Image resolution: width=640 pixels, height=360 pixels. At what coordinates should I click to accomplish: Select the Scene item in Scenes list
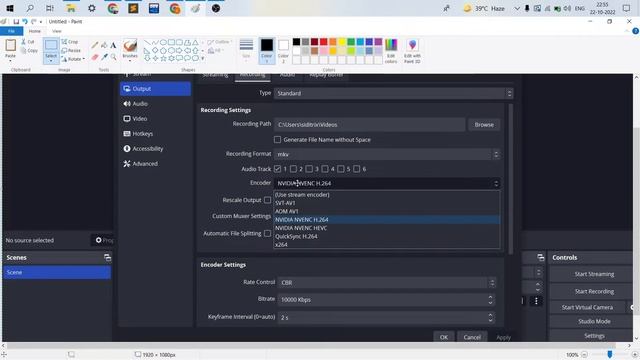(57, 272)
